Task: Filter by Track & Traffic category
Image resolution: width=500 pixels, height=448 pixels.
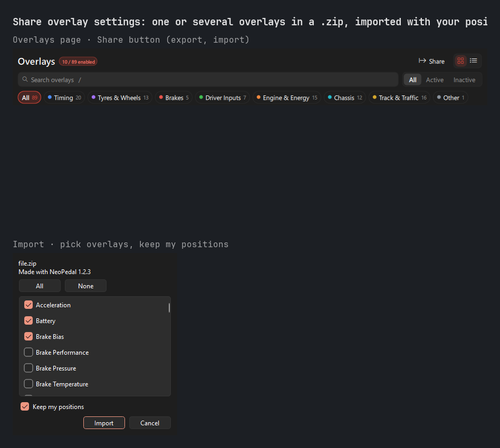Action: (x=399, y=98)
